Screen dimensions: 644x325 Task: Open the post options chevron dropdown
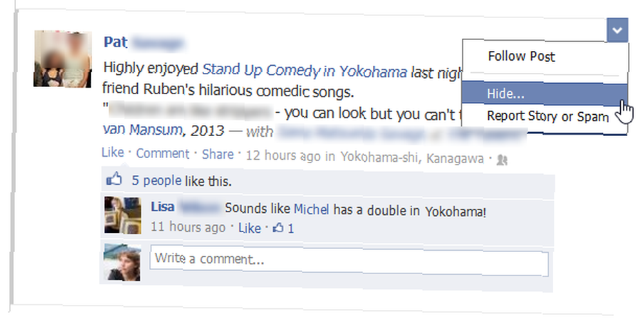(x=618, y=30)
